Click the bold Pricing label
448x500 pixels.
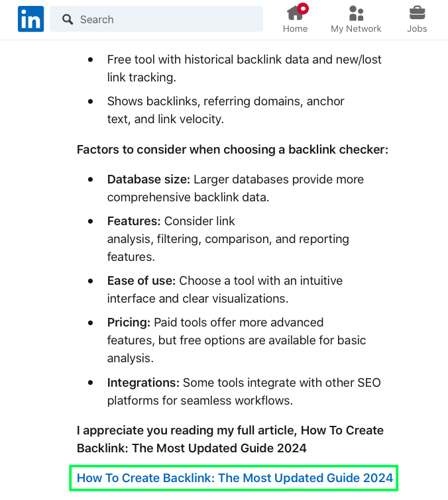(x=129, y=323)
